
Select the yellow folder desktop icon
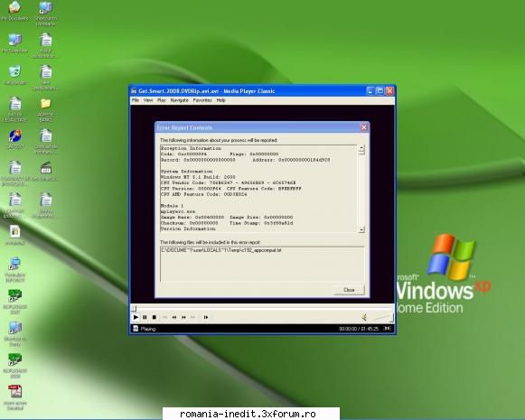[x=45, y=110]
